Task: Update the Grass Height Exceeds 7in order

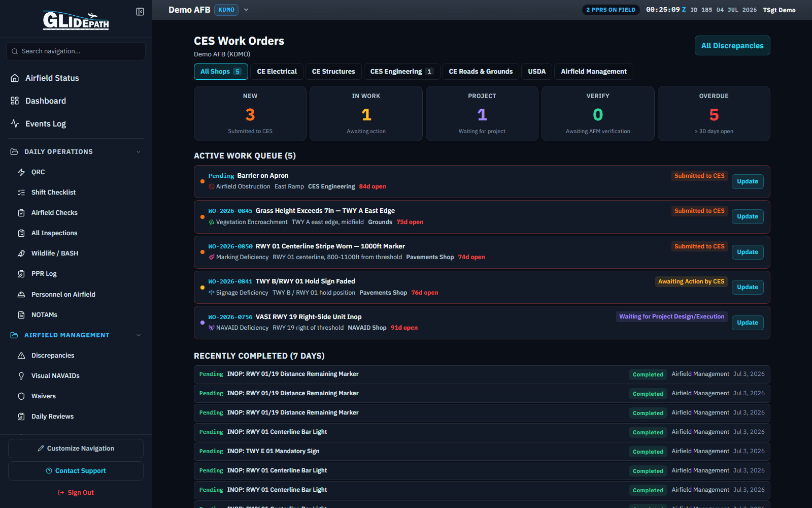Action: pos(748,216)
